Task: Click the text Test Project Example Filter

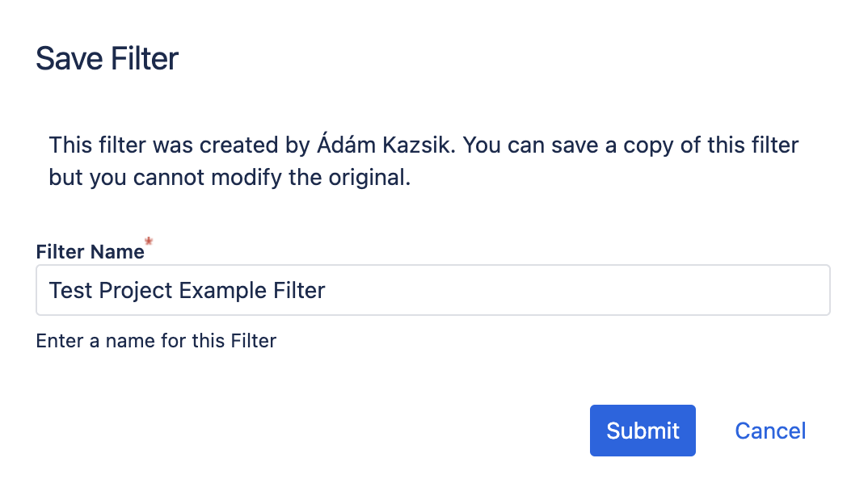Action: point(187,289)
